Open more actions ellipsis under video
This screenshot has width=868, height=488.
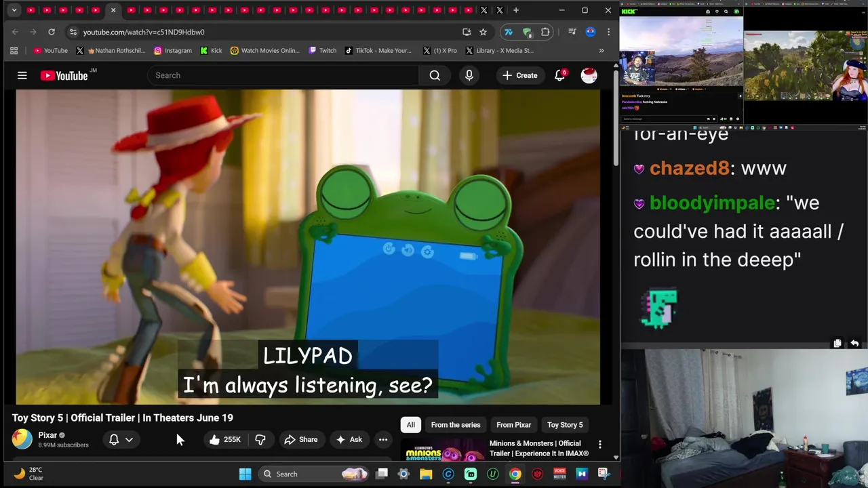(x=383, y=439)
